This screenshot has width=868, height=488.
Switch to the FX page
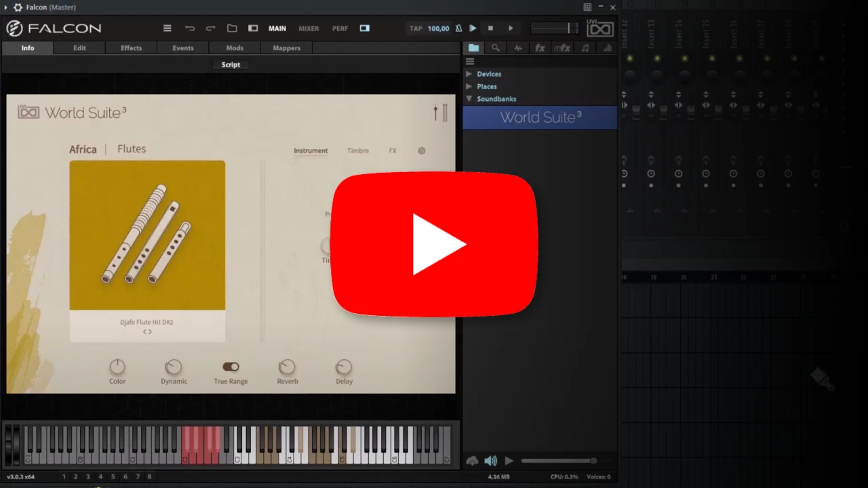pyautogui.click(x=393, y=150)
